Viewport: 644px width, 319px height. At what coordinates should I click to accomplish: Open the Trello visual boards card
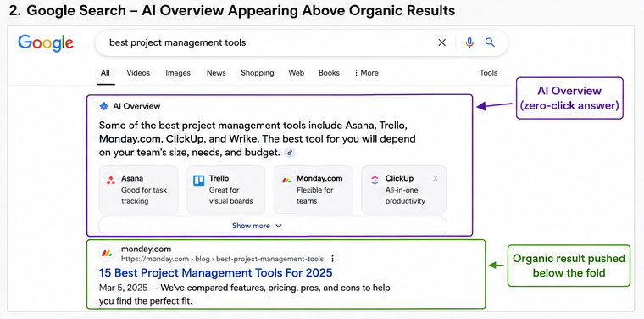tap(226, 189)
